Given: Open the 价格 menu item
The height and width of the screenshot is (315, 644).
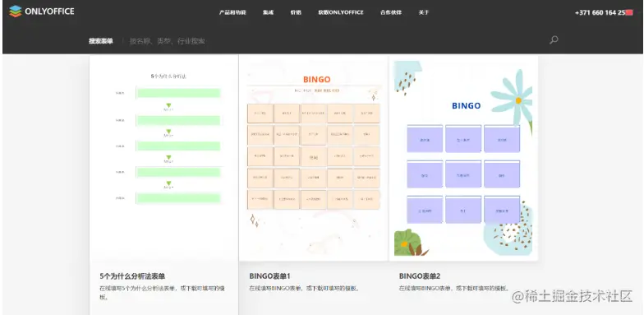Looking at the screenshot, I should tap(296, 12).
